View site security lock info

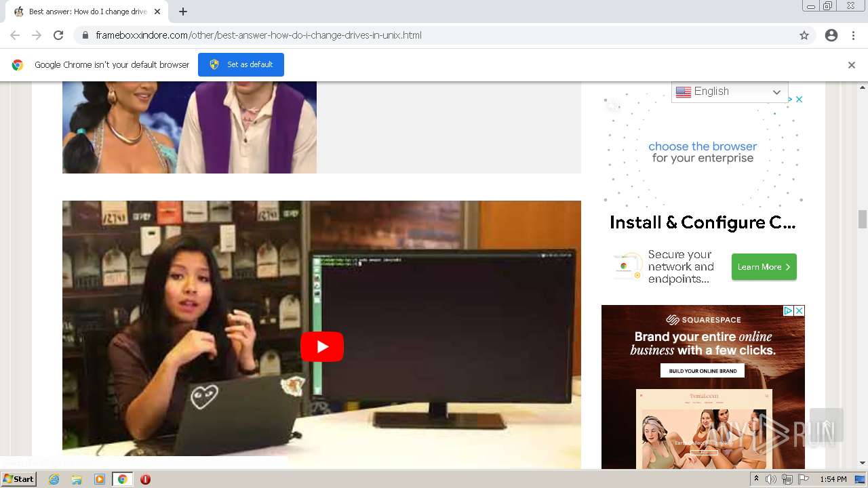(85, 35)
